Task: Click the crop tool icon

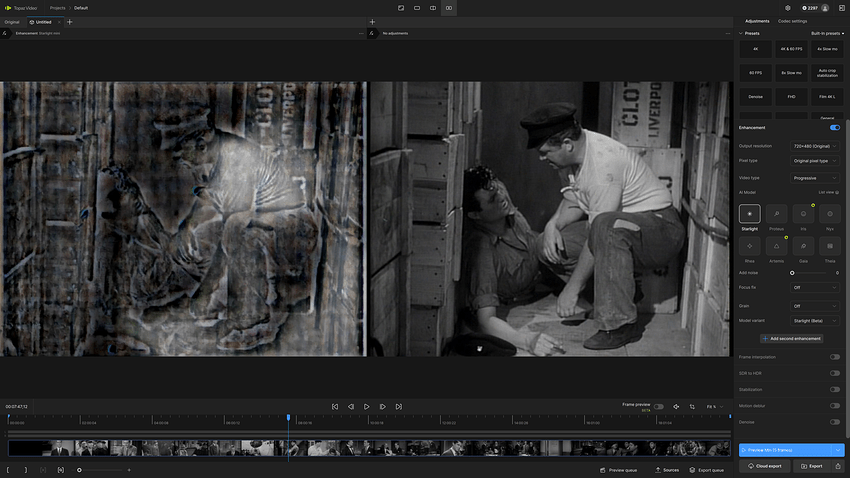Action: pos(692,407)
